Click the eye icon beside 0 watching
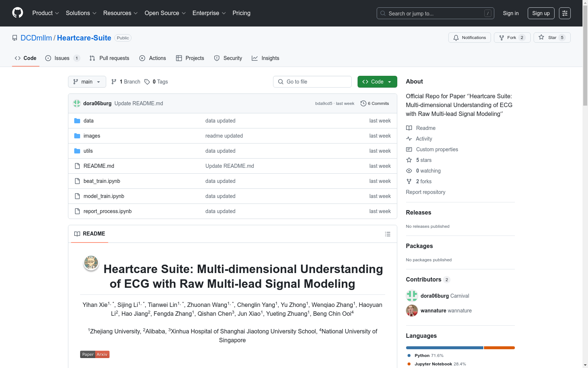Image resolution: width=588 pixels, height=368 pixels. click(x=409, y=171)
